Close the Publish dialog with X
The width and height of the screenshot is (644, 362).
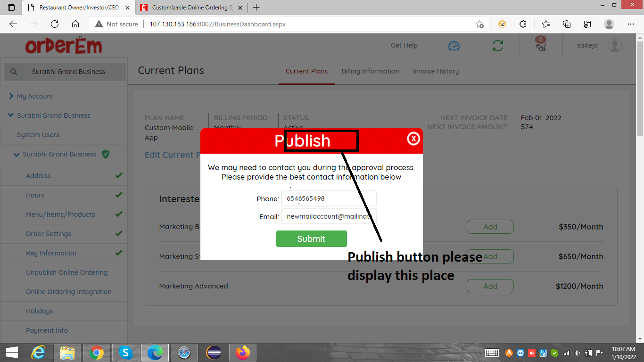coord(413,139)
